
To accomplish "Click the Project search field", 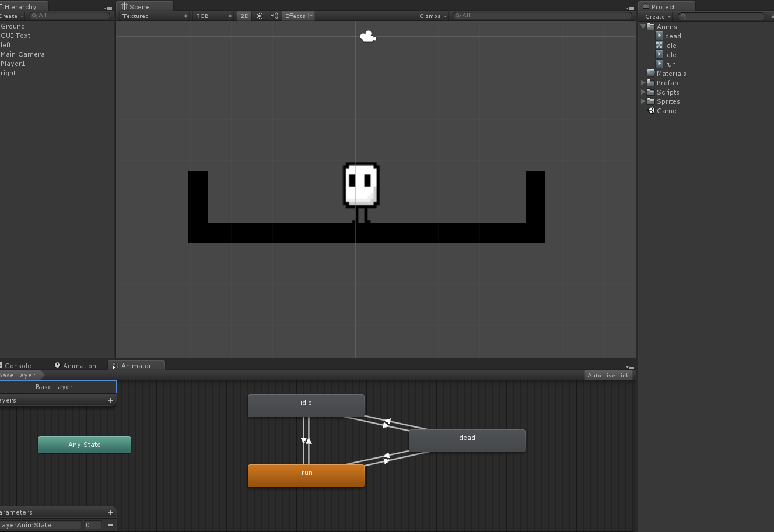I will point(721,16).
